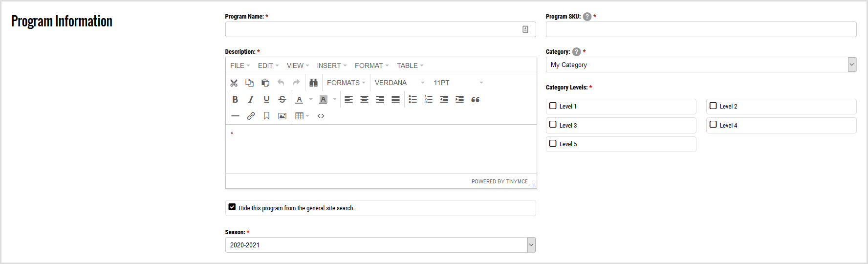Open the text color picker arrow
The image size is (868, 264).
tap(311, 99)
